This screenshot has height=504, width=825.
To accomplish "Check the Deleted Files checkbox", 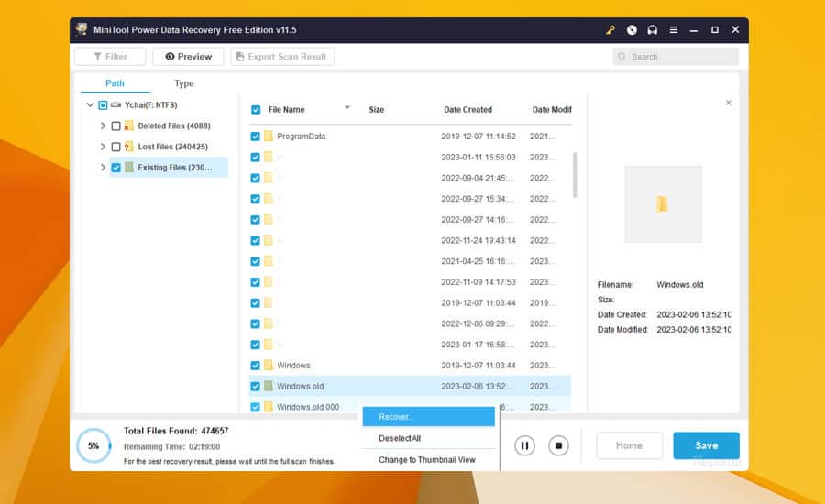I will pyautogui.click(x=115, y=126).
